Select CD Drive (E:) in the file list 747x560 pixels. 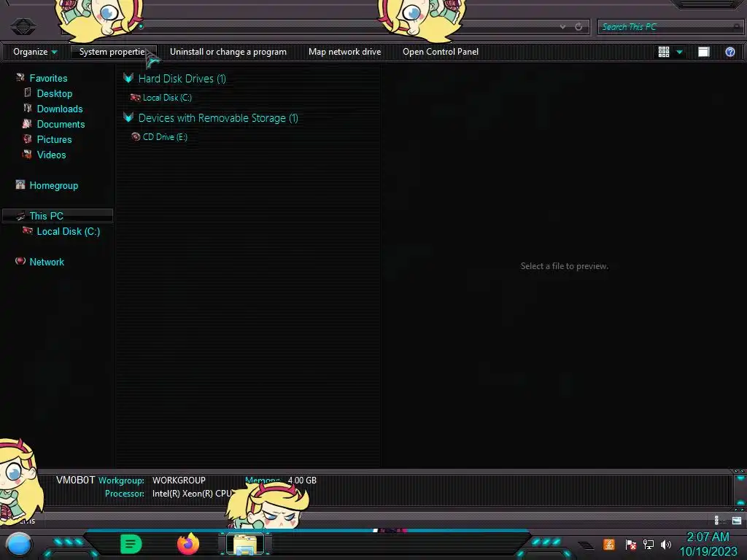tap(165, 136)
